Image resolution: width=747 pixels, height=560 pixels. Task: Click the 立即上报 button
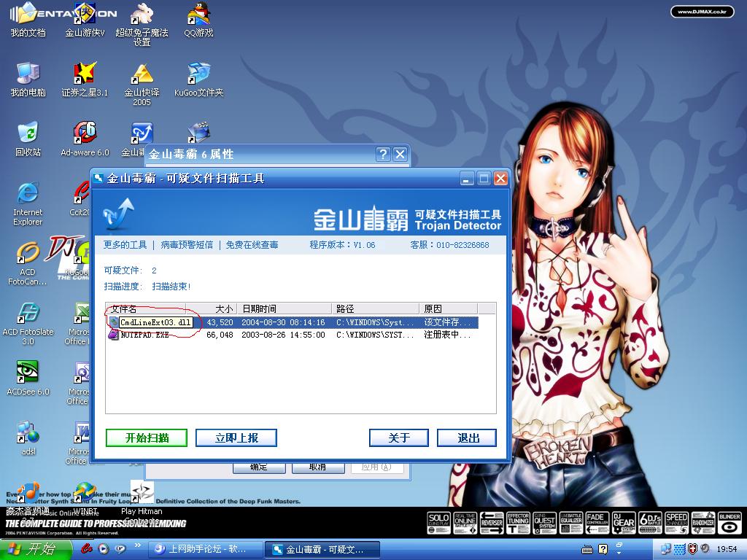coord(236,438)
